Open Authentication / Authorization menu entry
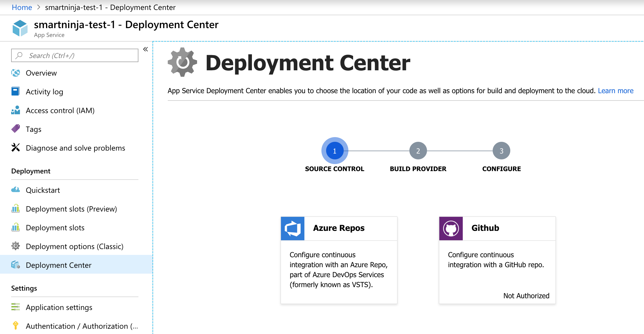This screenshot has height=334, width=644. pyautogui.click(x=82, y=326)
